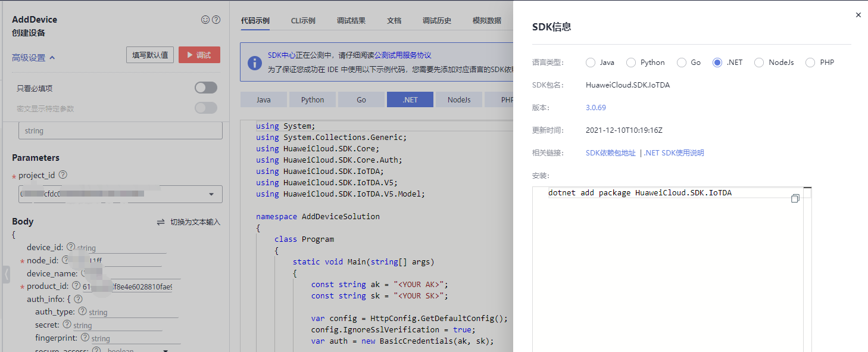
Task: Click the help icon next to project_id
Action: tap(63, 175)
